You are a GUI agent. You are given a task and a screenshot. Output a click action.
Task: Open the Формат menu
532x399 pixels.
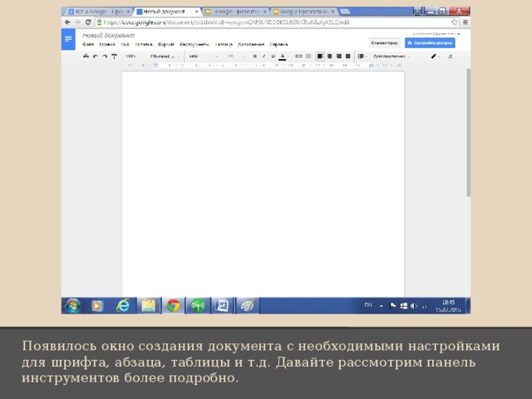(166, 44)
